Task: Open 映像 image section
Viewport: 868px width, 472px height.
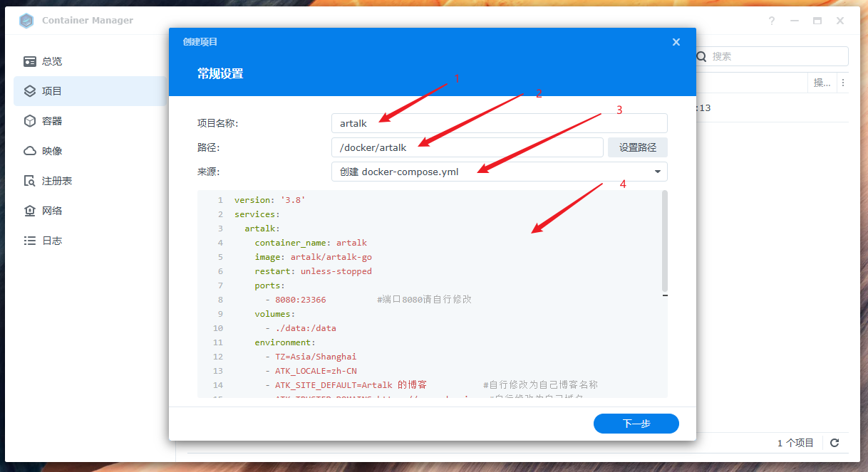Action: pyautogui.click(x=90, y=151)
